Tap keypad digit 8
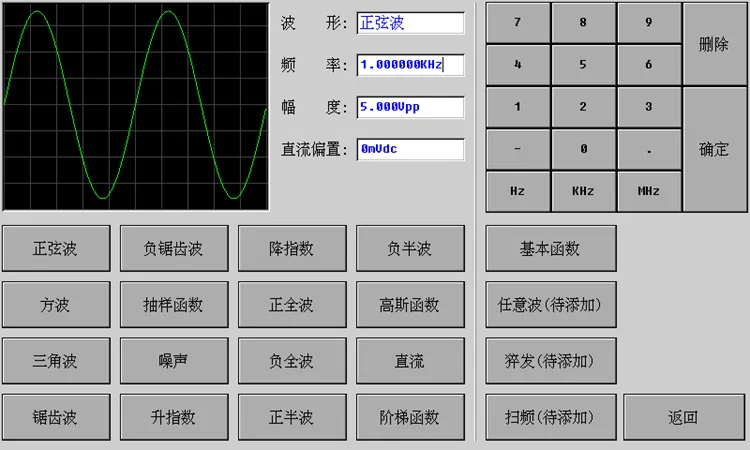Viewport: 750px width, 450px height. click(584, 22)
